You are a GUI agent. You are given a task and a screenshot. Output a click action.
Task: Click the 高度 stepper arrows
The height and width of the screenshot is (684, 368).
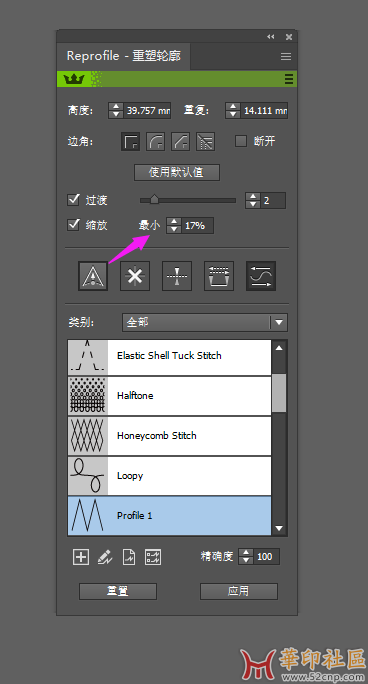click(x=116, y=110)
